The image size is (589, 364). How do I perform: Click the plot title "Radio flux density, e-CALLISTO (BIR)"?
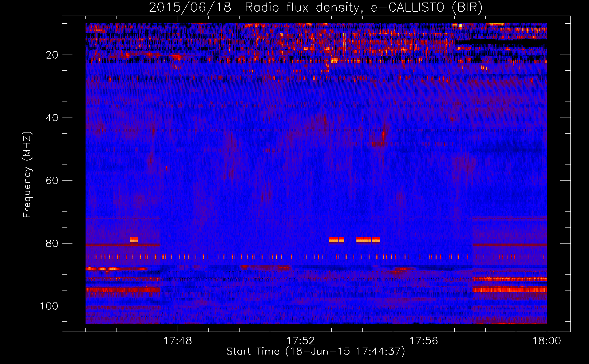pyautogui.click(x=364, y=8)
